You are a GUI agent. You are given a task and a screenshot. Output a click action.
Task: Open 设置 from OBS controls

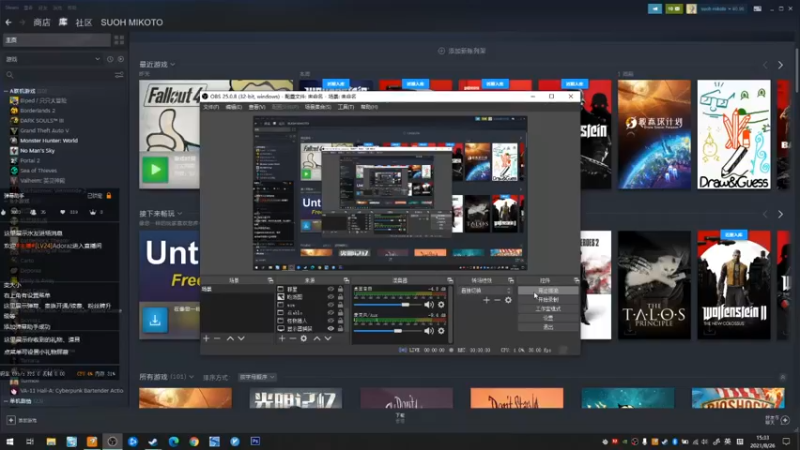[548, 318]
